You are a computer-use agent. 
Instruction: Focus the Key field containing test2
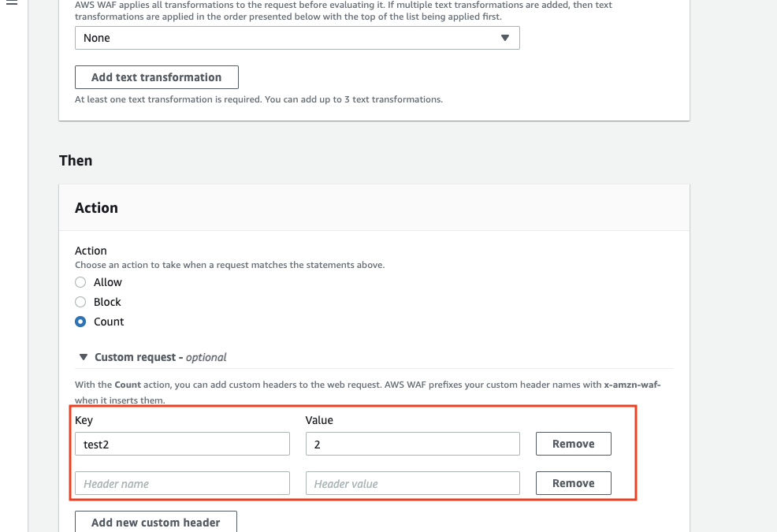click(182, 444)
